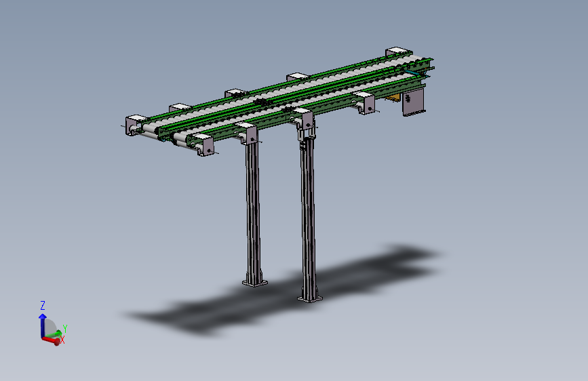Click the green Y axis of the triad

point(54,334)
